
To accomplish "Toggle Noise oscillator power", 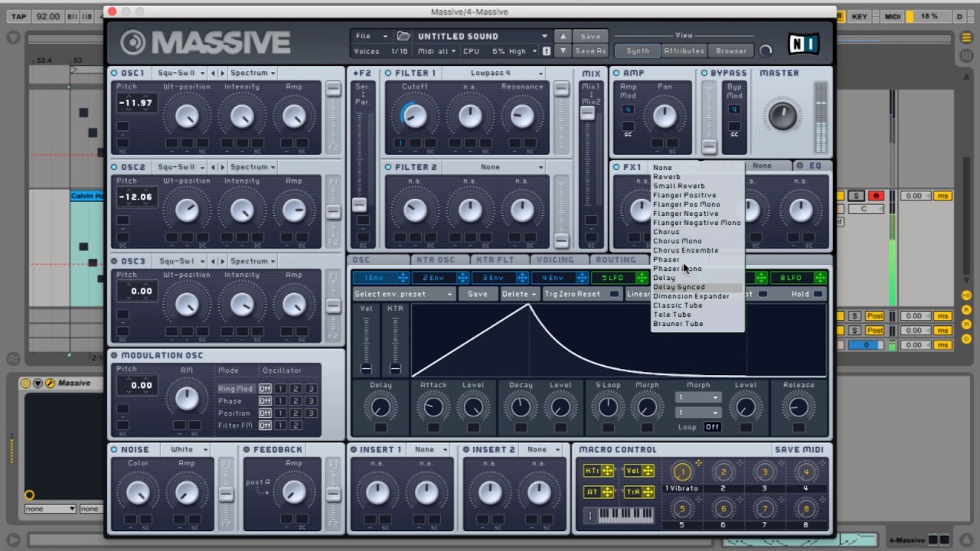I will pyautogui.click(x=114, y=449).
